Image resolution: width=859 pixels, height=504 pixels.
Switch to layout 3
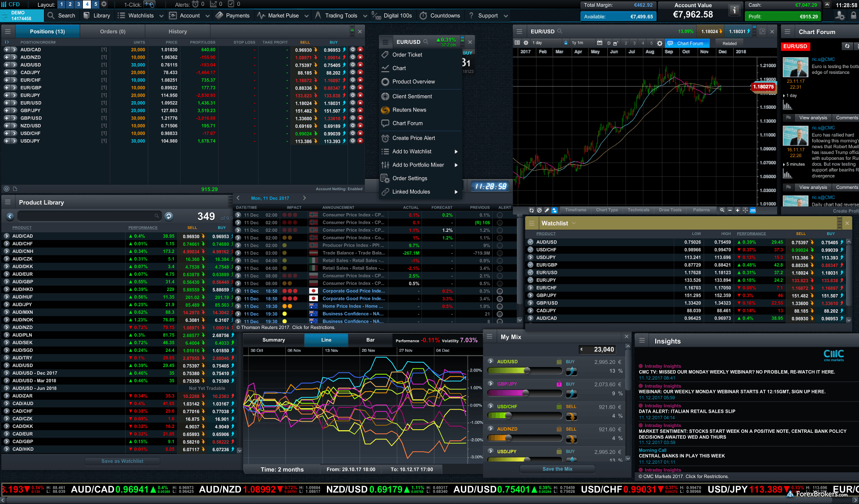(78, 4)
